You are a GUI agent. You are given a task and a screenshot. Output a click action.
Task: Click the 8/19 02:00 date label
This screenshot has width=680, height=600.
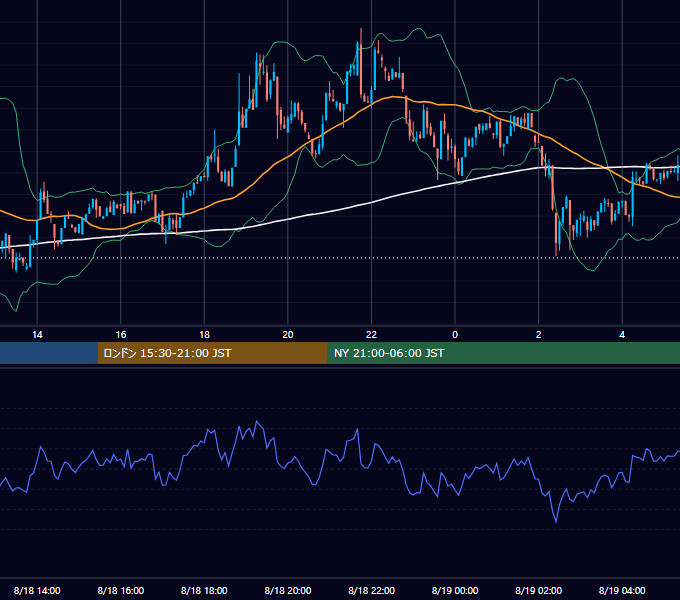[538, 590]
